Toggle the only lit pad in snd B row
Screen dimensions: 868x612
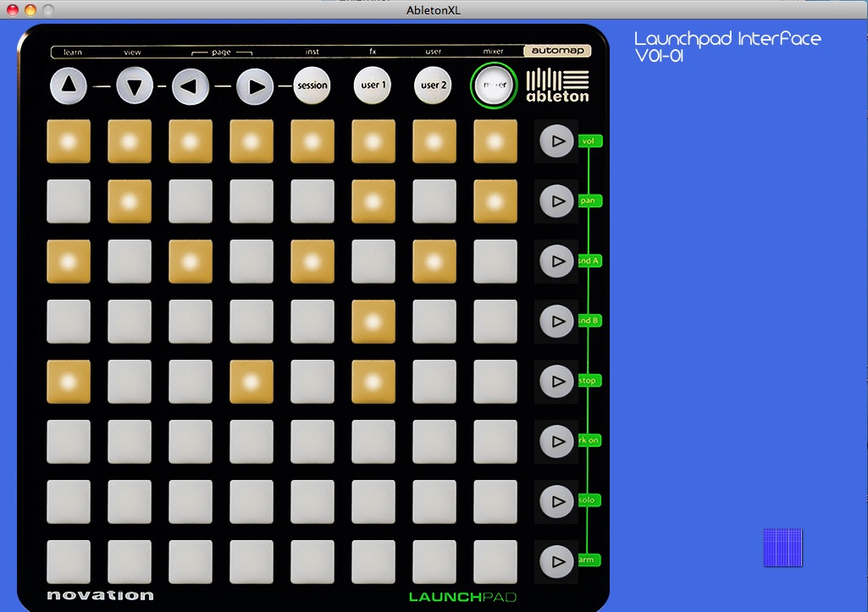click(x=373, y=322)
